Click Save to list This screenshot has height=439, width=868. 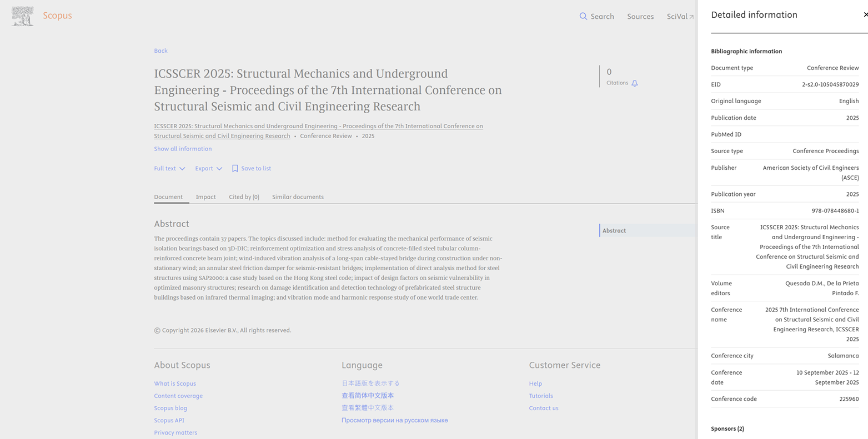(x=252, y=169)
